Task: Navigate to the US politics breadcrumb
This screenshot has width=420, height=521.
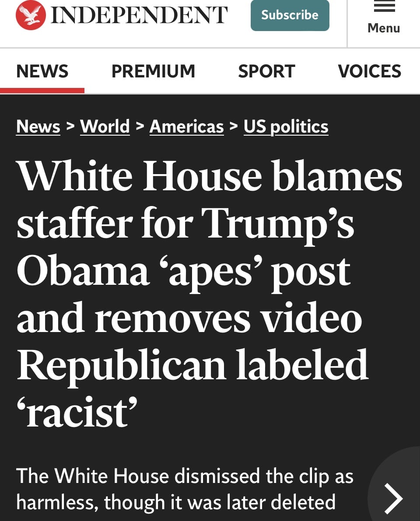Action: 286,126
